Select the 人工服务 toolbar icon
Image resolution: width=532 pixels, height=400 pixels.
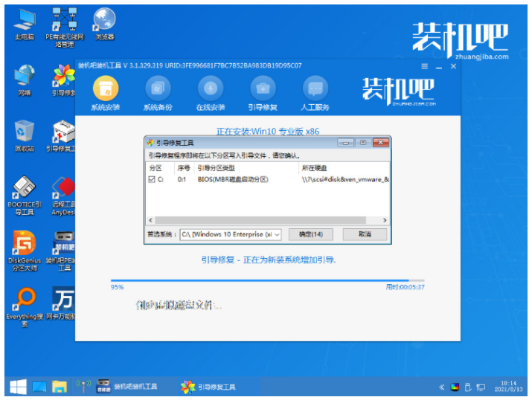coord(315,94)
